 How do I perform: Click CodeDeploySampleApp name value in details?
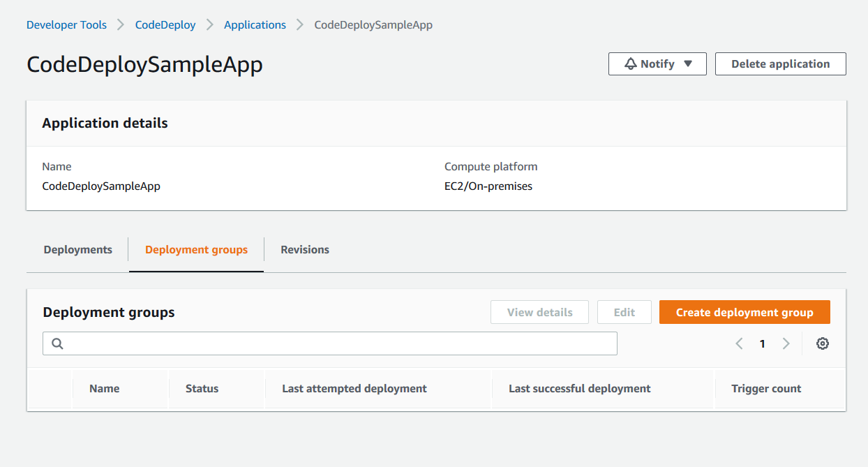click(101, 186)
